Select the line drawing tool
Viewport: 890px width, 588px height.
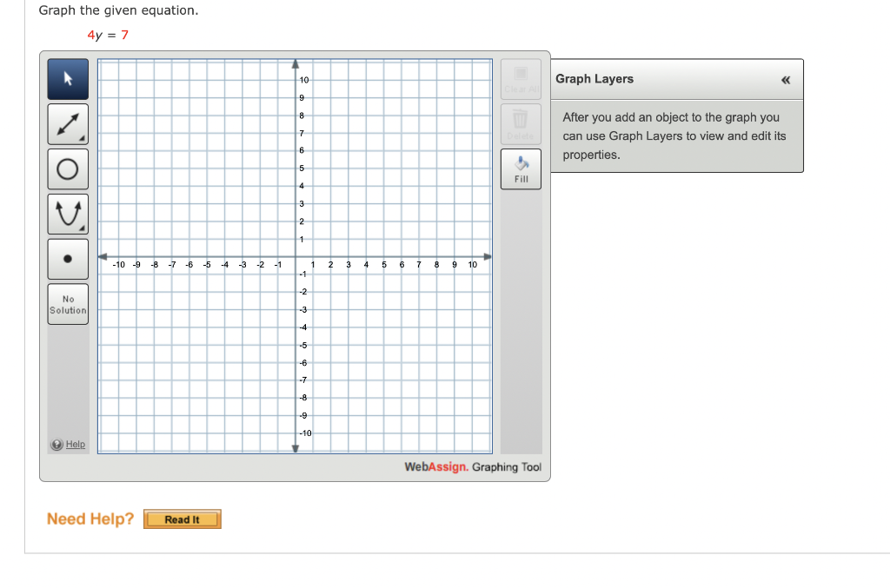pyautogui.click(x=68, y=124)
